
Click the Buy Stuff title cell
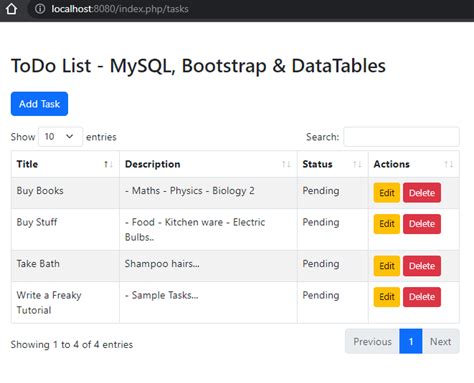pos(65,229)
